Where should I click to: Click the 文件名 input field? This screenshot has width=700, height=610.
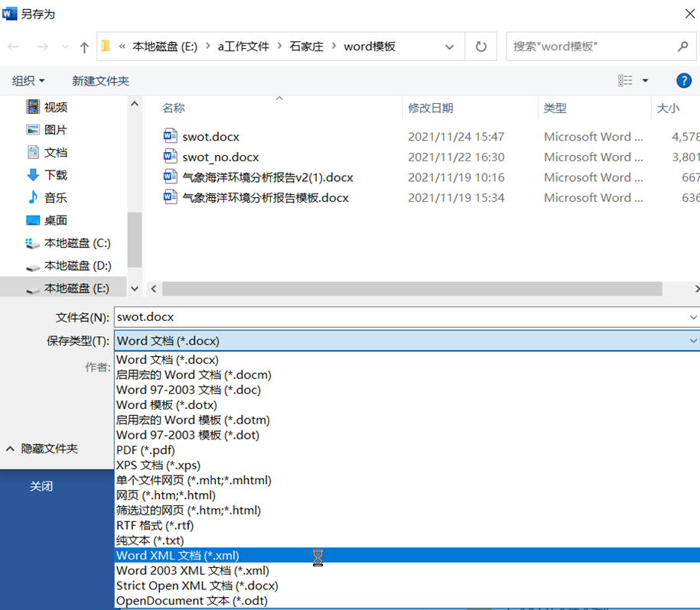pos(400,317)
